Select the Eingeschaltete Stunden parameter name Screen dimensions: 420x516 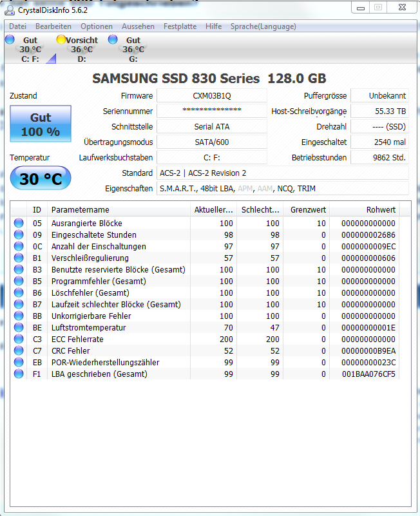point(94,234)
